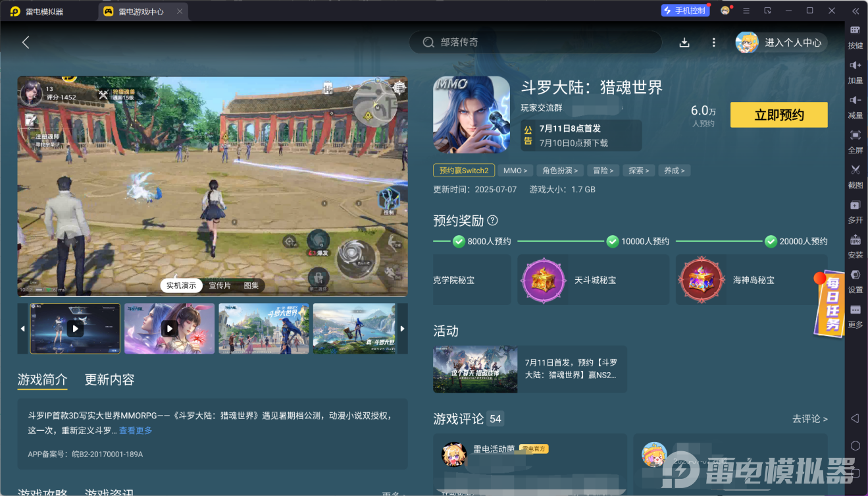The width and height of the screenshot is (868, 496).
Task: Install an APK with 安装
Action: pyautogui.click(x=855, y=247)
